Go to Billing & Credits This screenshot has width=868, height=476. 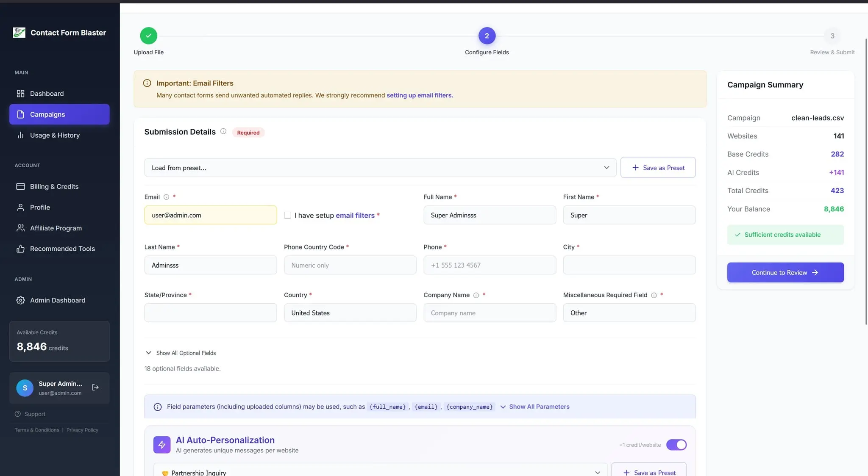[59, 186]
